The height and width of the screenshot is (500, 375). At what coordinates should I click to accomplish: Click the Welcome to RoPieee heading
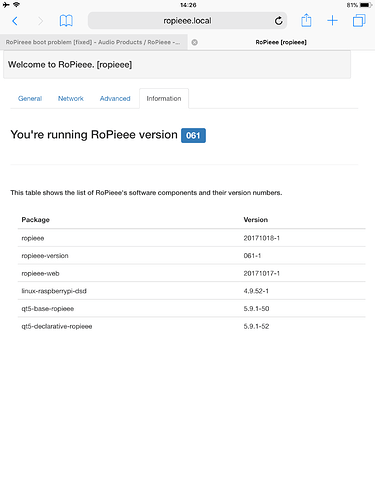pos(70,65)
